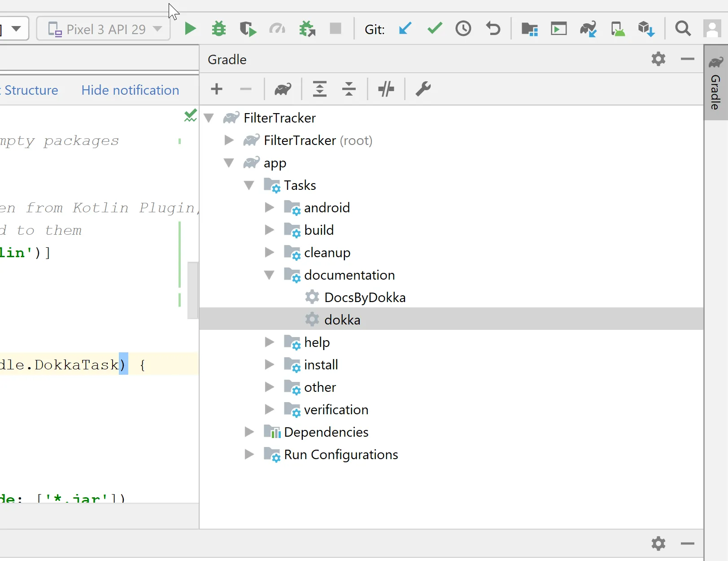The image size is (728, 561).
Task: Open Project Structure folder icon
Action: (530, 29)
